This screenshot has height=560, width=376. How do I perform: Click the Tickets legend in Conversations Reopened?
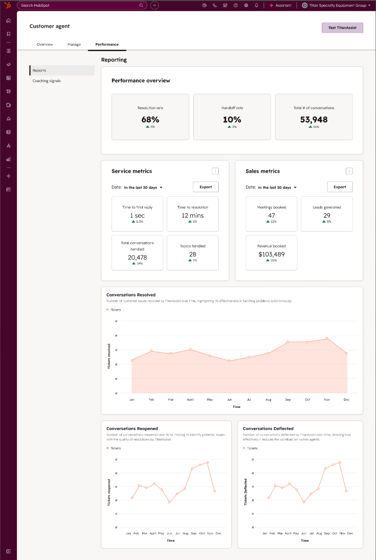114,448
